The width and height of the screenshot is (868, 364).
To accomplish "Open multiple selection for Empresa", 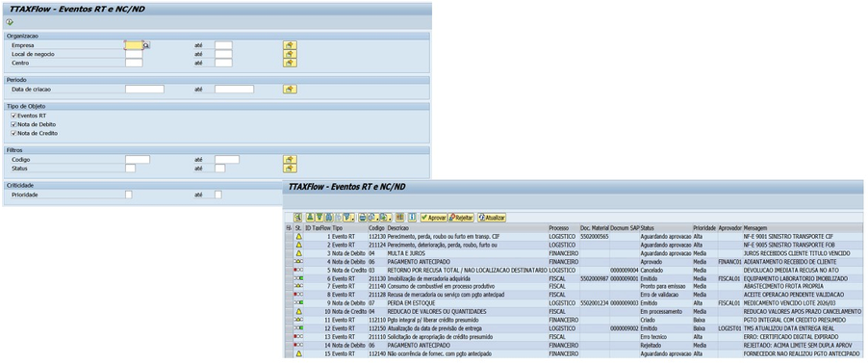I will [x=290, y=45].
